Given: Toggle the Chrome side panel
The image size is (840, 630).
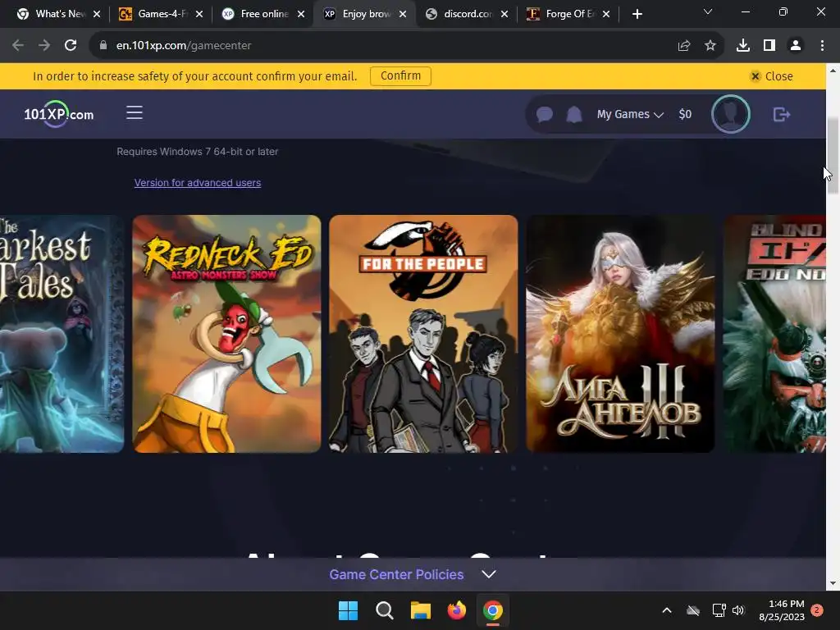Looking at the screenshot, I should tap(769, 46).
